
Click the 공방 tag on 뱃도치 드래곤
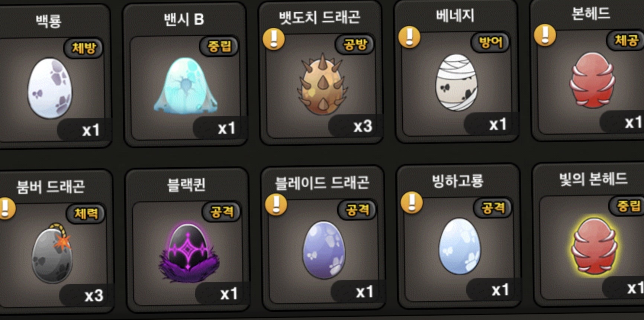(x=355, y=45)
